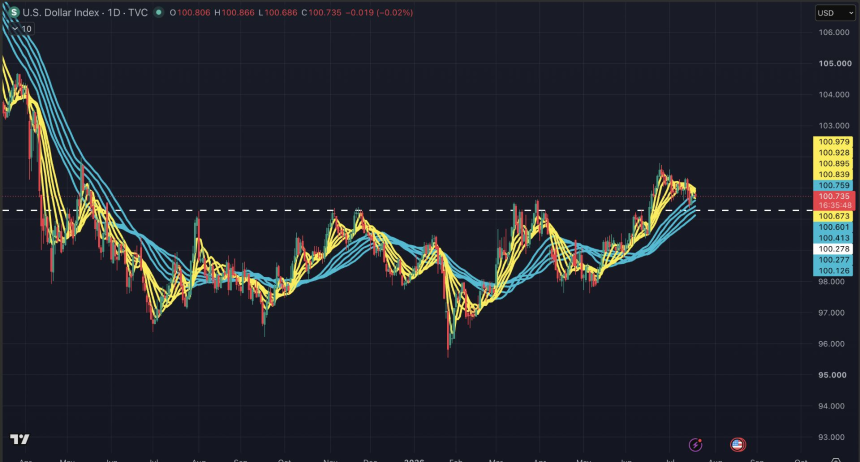Click the yellow 100.673 price label
The height and width of the screenshot is (462, 860).
pos(833,216)
